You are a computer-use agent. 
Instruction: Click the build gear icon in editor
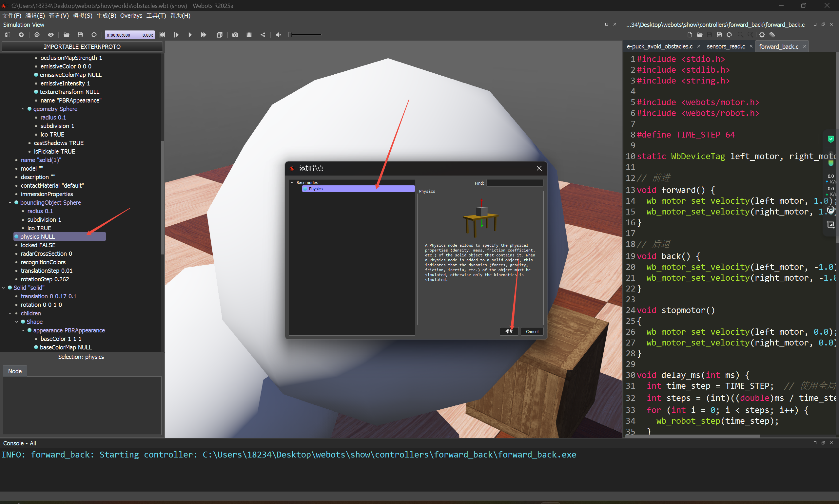click(x=762, y=35)
